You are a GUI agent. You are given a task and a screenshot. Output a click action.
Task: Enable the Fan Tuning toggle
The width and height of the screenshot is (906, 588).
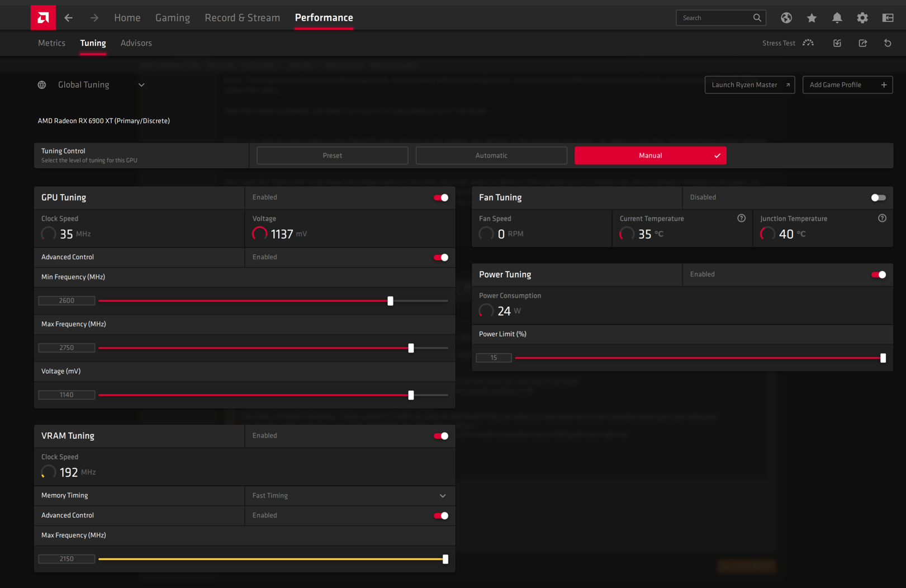[x=879, y=197]
